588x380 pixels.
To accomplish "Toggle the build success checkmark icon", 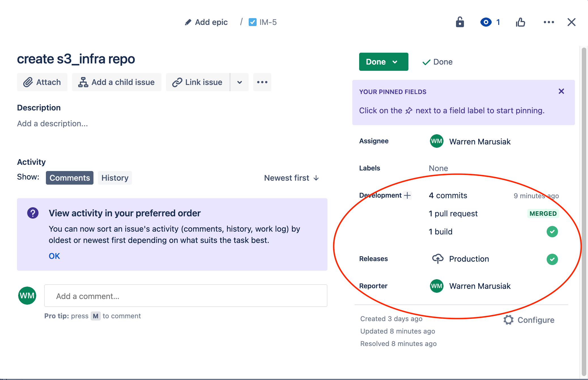I will [x=552, y=232].
